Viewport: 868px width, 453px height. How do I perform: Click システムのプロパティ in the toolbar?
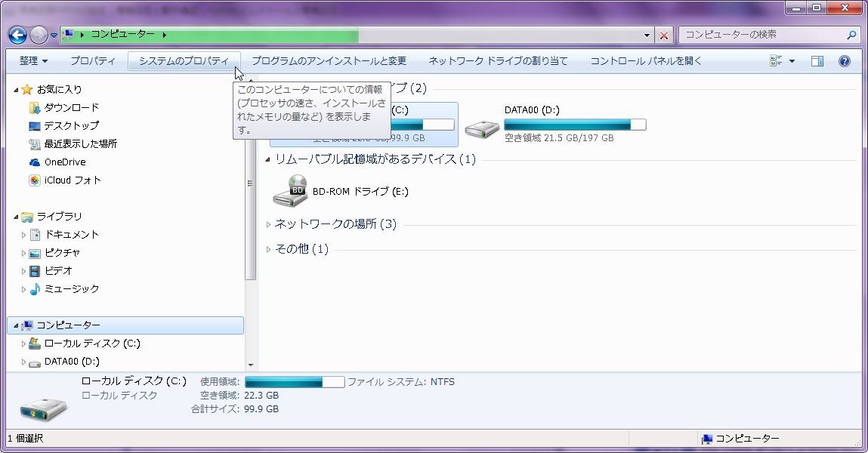click(185, 61)
